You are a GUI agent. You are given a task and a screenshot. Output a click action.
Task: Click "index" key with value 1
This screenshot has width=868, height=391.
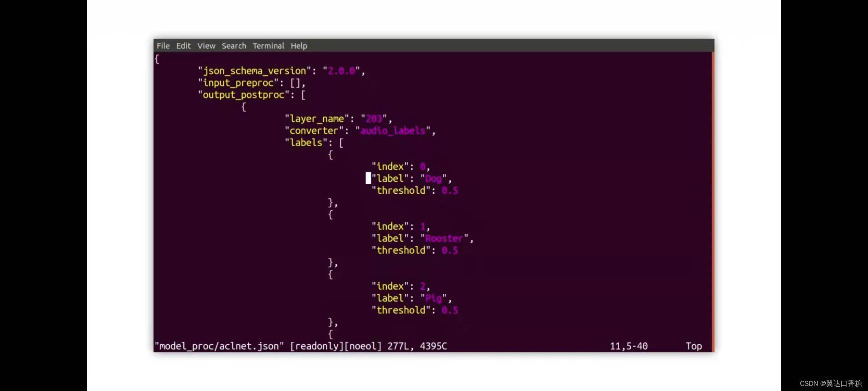[390, 227]
